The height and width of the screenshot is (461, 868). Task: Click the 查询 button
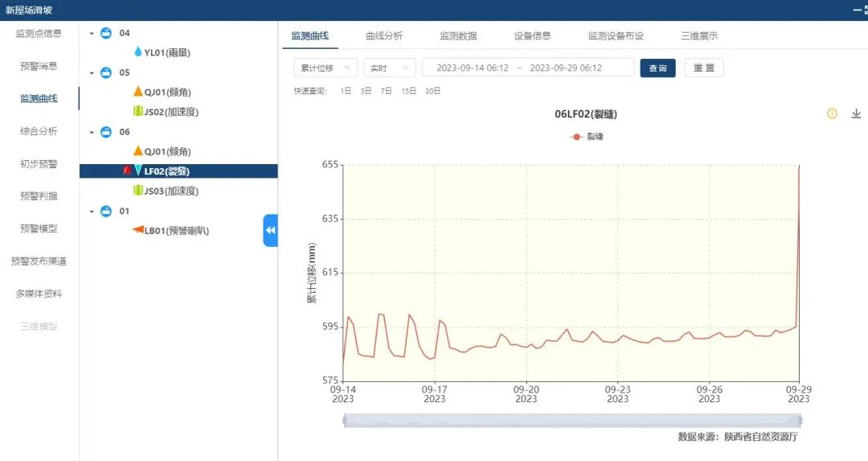(x=657, y=68)
